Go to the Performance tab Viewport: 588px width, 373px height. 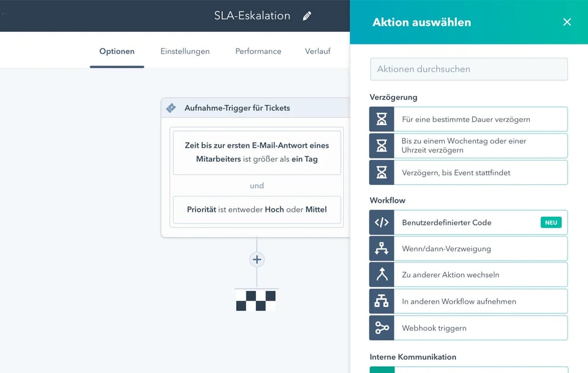pyautogui.click(x=258, y=51)
